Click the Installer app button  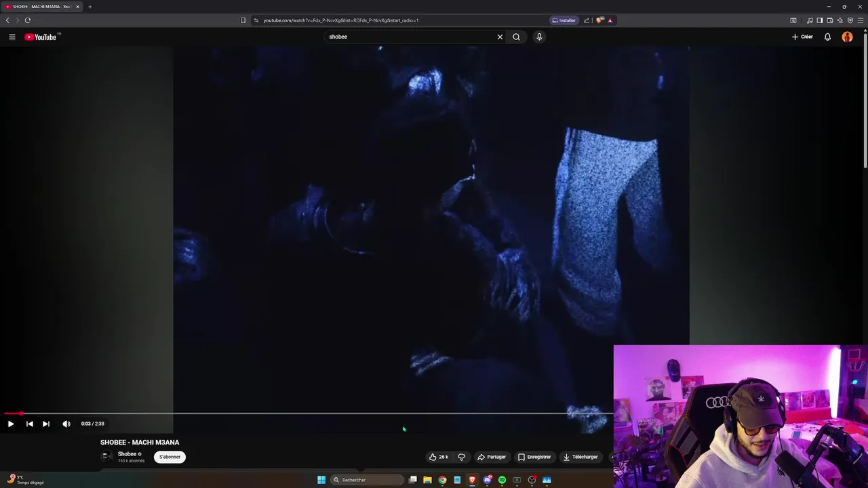coord(564,20)
